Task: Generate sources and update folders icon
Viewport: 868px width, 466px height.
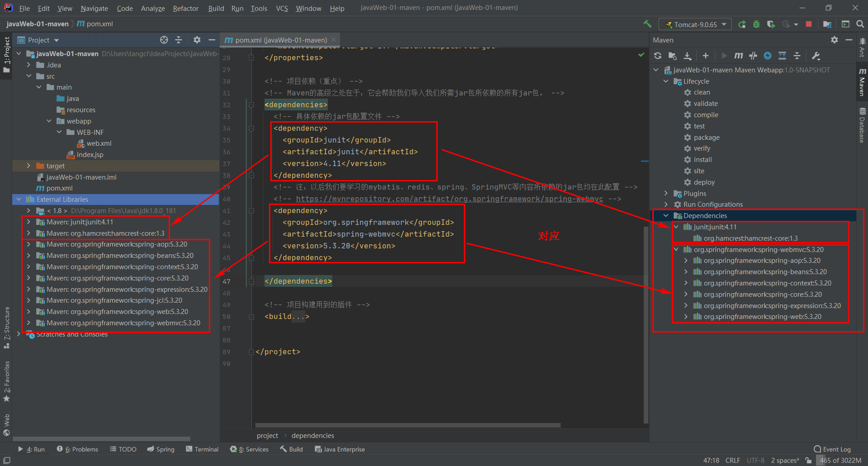Action: 673,56
